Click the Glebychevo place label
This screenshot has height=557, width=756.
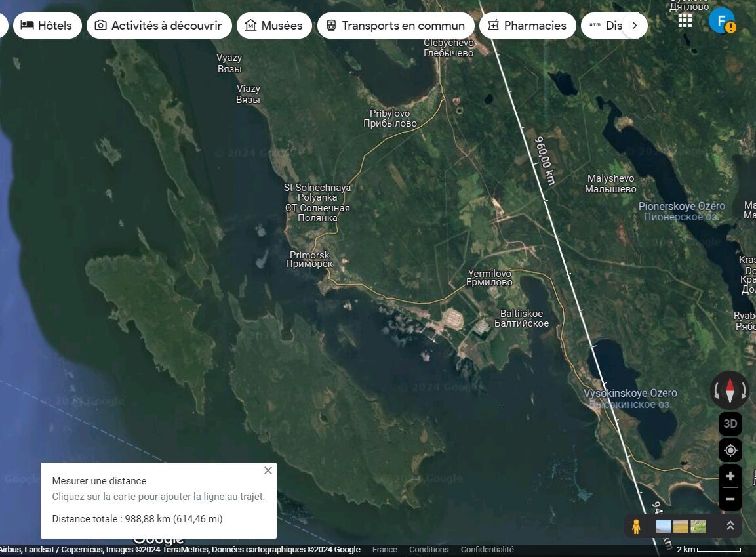[x=448, y=48]
